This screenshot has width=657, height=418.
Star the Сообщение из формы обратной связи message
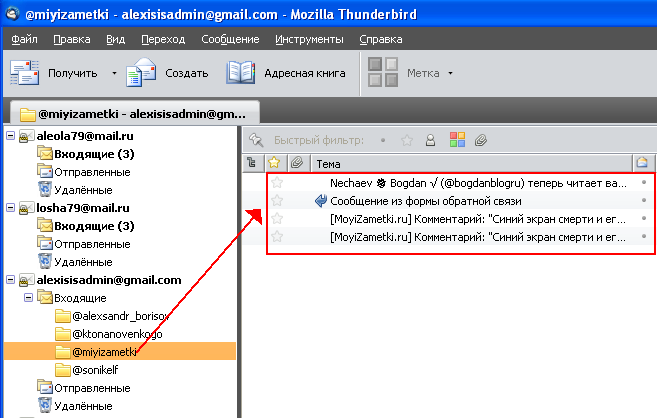click(277, 201)
